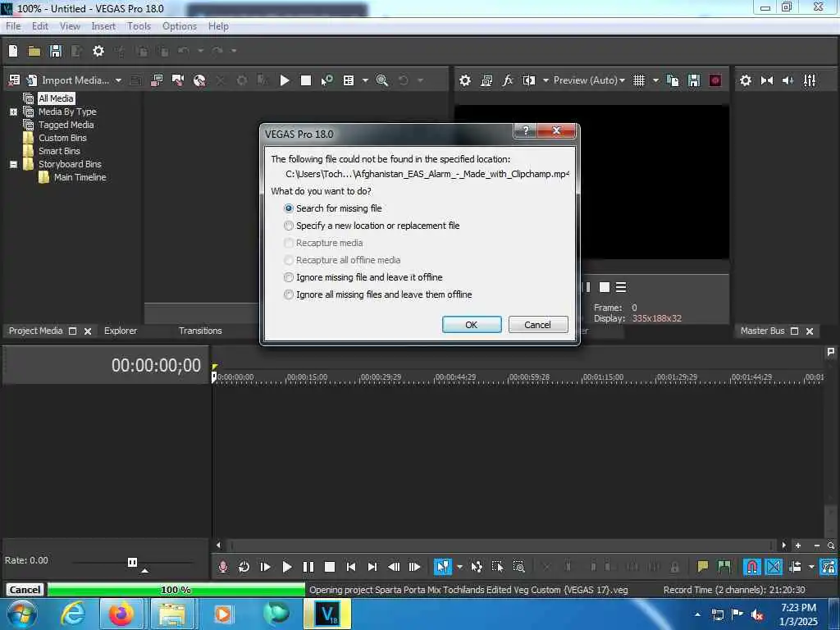Select Search for missing file option
Image resolution: width=840 pixels, height=630 pixels.
(x=333, y=208)
